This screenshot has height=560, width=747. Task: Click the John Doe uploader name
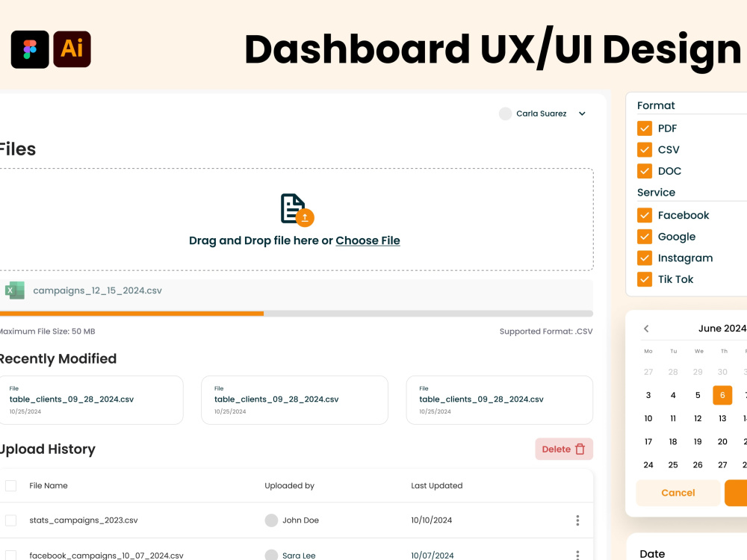pyautogui.click(x=300, y=520)
